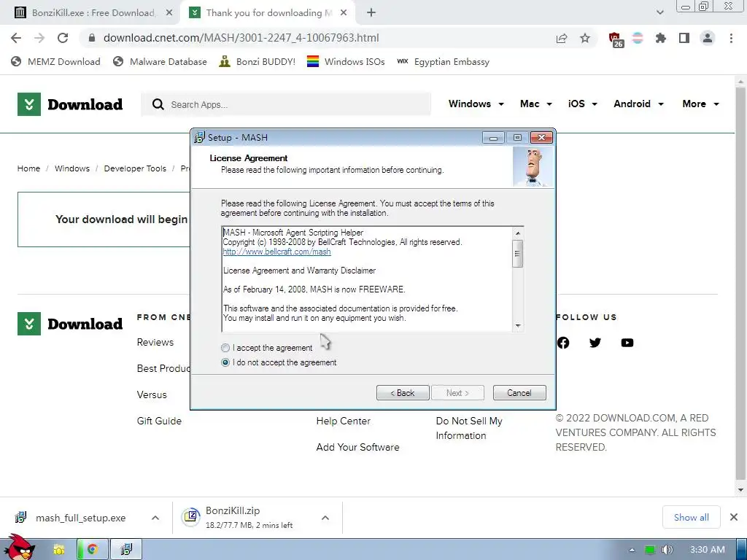
Task: Click the address bar URL
Action: pos(241,38)
